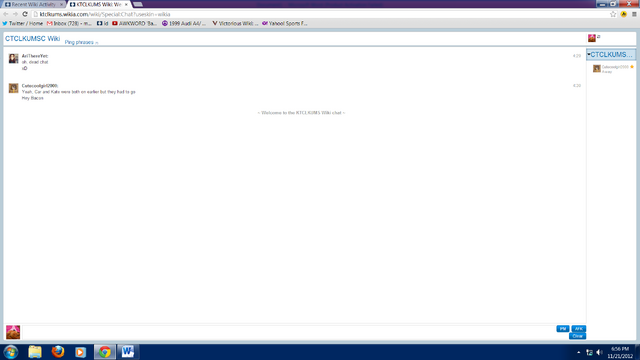Viewport: 640px width, 360px height.
Task: Close the KTCLKUMS Wiki chat tab
Action: [126, 4]
